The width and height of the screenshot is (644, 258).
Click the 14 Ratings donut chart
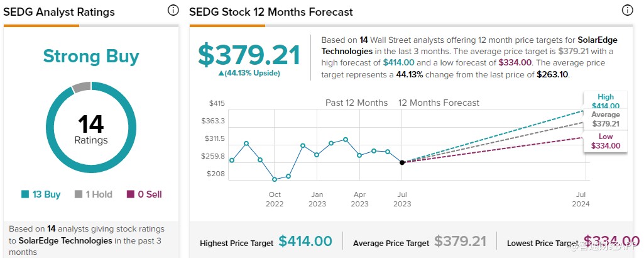tap(91, 127)
